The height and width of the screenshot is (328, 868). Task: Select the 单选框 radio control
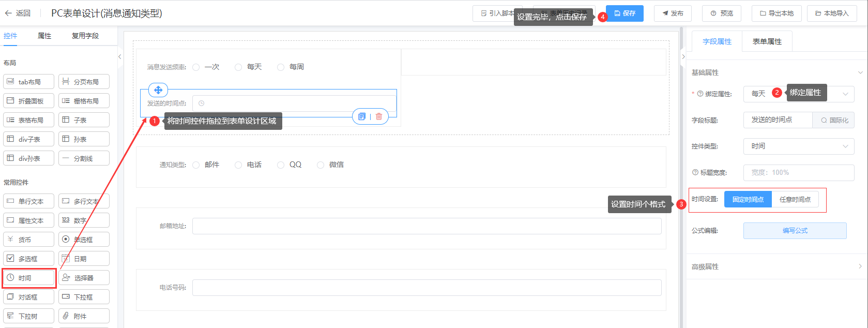click(84, 240)
